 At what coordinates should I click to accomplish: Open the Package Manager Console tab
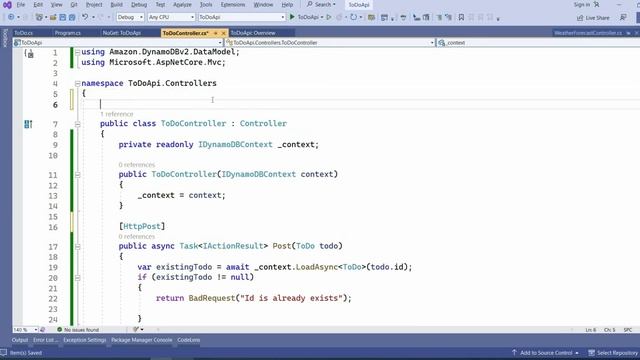pyautogui.click(x=142, y=340)
